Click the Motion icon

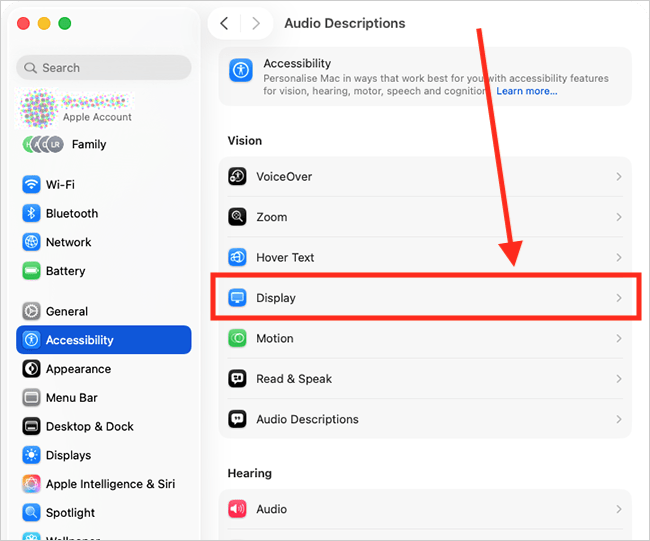point(238,339)
